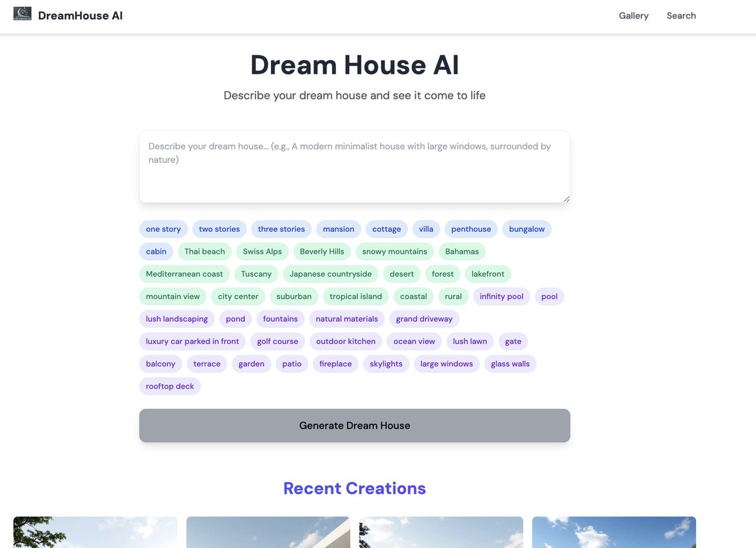Select the 'snowy mountains' tag

click(395, 251)
